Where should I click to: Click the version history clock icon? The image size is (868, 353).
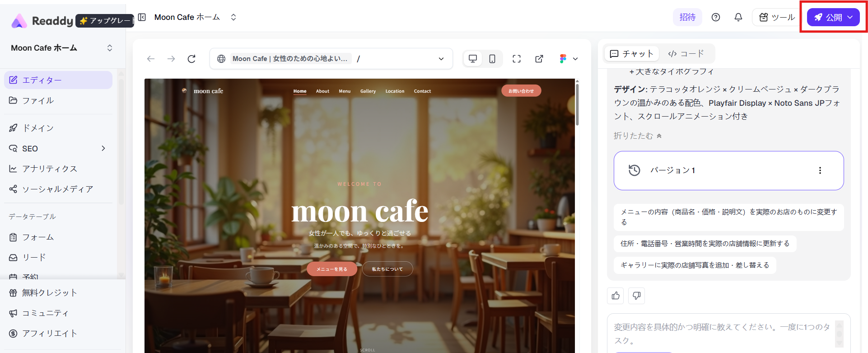(635, 170)
